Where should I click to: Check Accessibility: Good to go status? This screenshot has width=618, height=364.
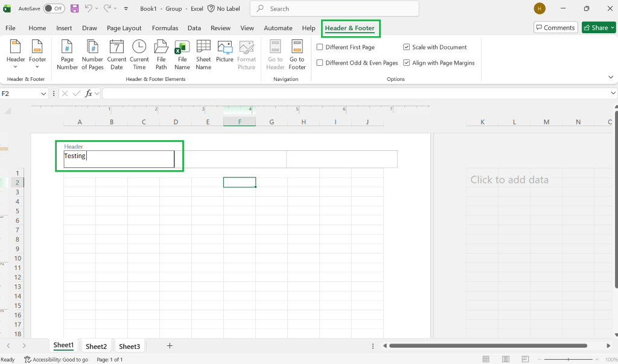click(x=56, y=360)
